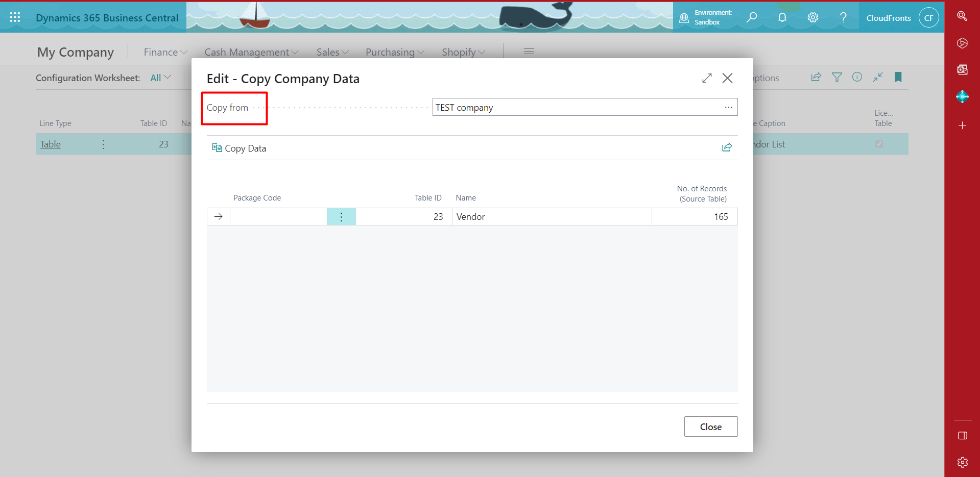Toggle the Licensed Table checkbox
Image resolution: width=980 pixels, height=477 pixels.
pos(879,144)
